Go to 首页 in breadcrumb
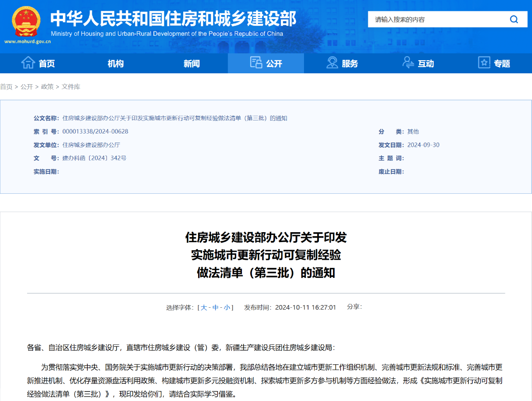The height and width of the screenshot is (401, 532). coord(6,87)
